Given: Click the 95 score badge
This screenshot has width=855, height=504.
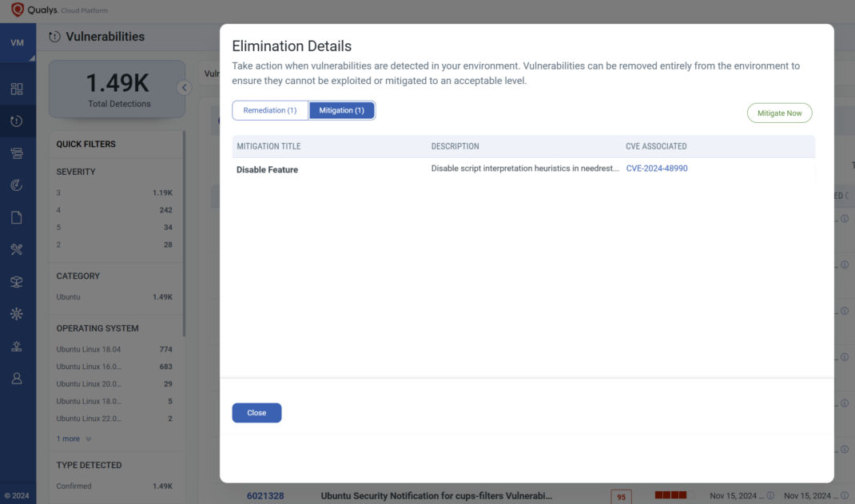Looking at the screenshot, I should 621,496.
